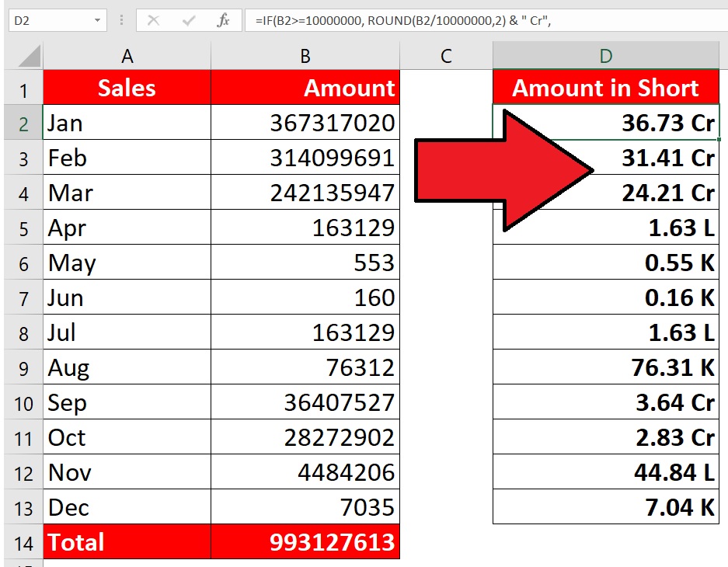Expand the Name Box dropdown arrow
The height and width of the screenshot is (567, 728).
(x=97, y=21)
